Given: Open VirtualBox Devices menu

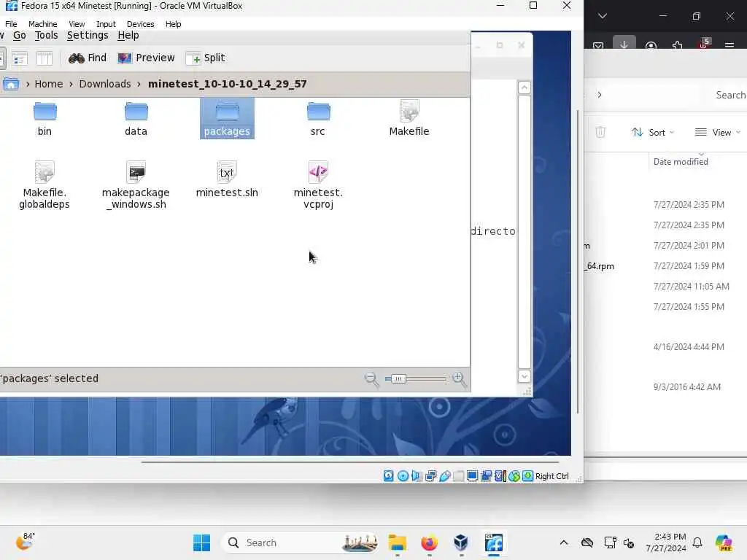Looking at the screenshot, I should coord(140,24).
